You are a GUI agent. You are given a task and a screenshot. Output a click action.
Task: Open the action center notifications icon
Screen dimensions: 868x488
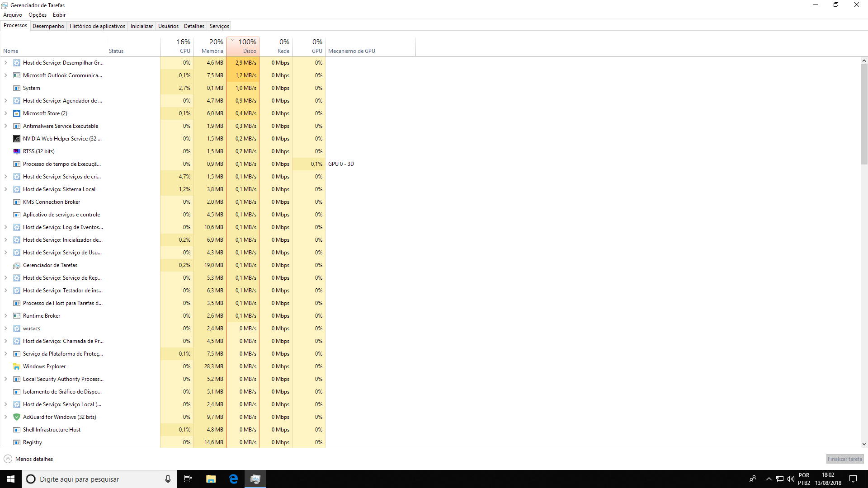[853, 479]
